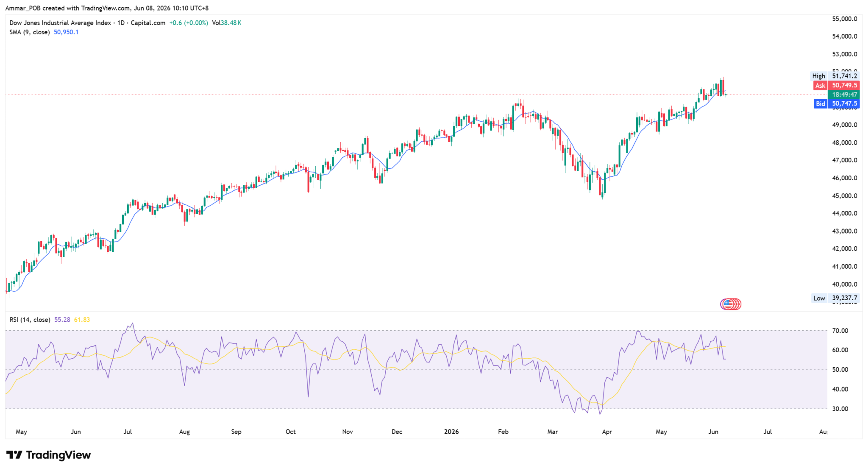
Task: Select the SMA (9, close) indicator label
Action: tap(29, 32)
